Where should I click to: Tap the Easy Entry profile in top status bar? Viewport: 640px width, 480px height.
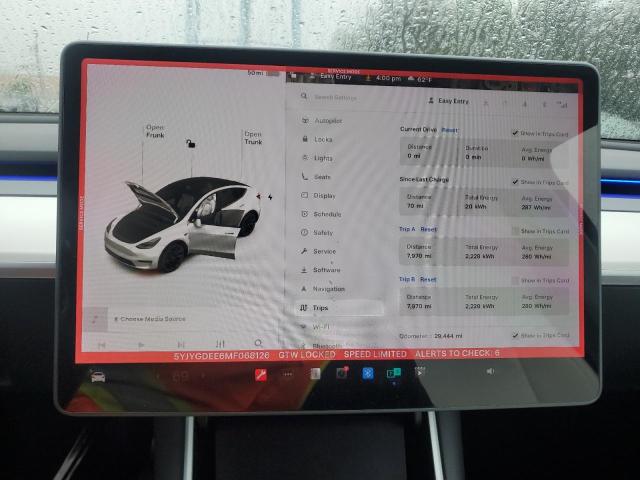(336, 76)
